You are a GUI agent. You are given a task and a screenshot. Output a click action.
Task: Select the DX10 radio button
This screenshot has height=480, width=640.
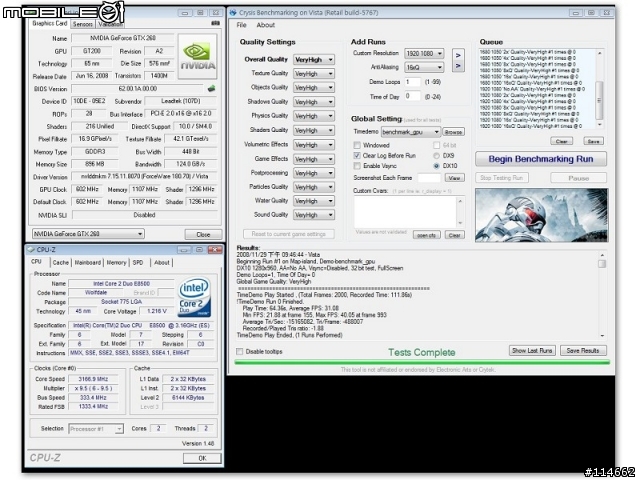(x=436, y=166)
